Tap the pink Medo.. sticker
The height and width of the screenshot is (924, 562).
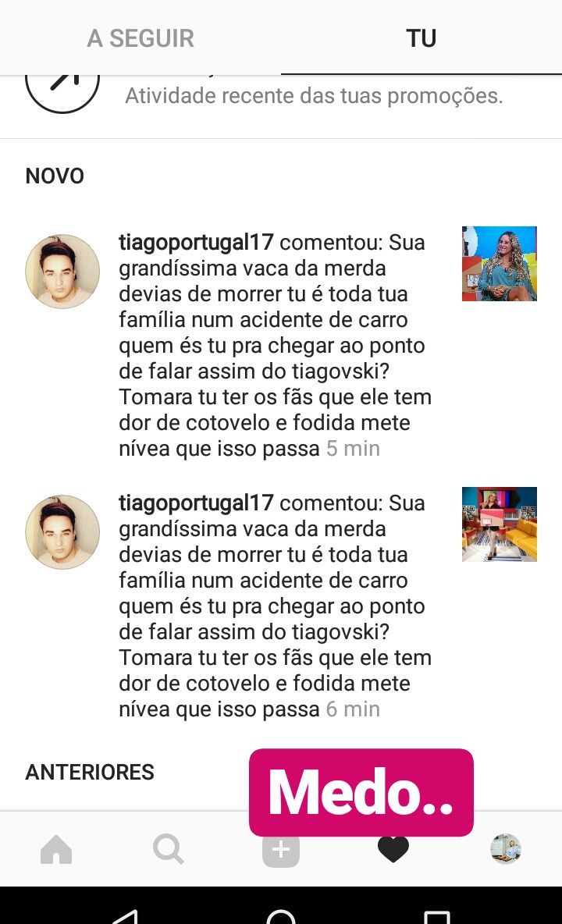coord(361,793)
